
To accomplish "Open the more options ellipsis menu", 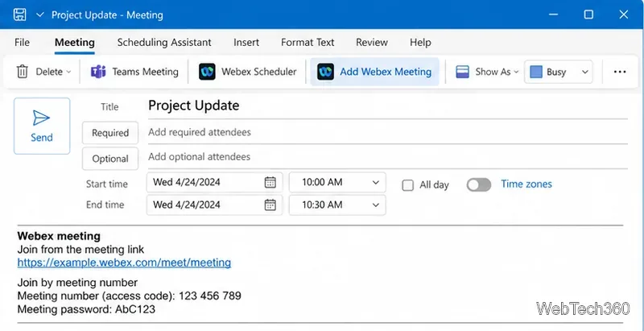I will 620,72.
